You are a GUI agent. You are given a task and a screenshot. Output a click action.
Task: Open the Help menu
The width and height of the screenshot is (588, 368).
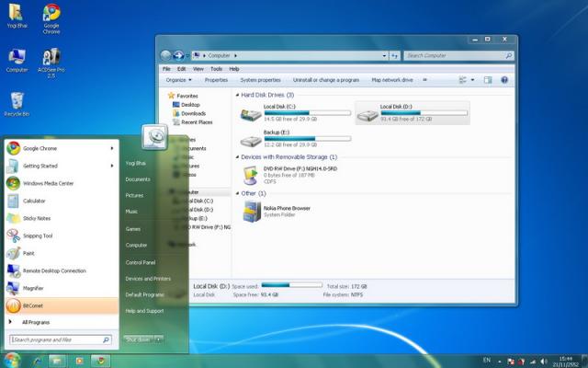(x=234, y=69)
